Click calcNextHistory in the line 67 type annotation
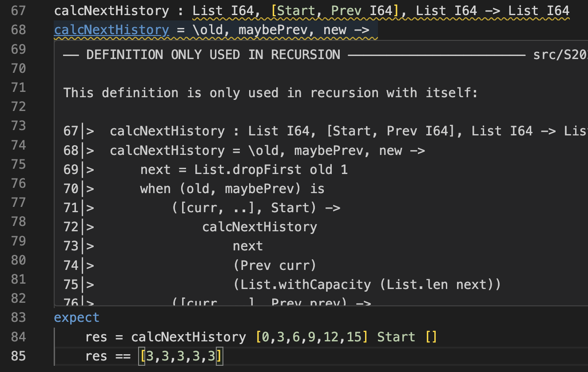Image resolution: width=588 pixels, height=372 pixels. pos(111,10)
